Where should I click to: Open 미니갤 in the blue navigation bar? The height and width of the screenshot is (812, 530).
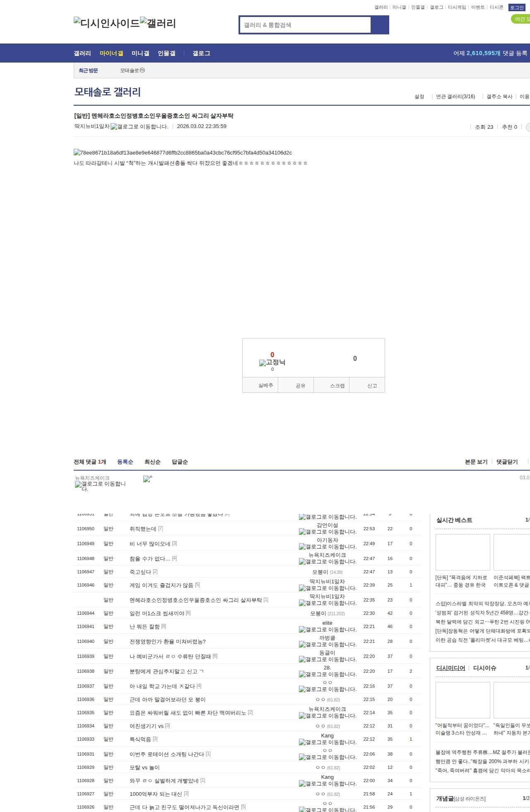(x=140, y=53)
